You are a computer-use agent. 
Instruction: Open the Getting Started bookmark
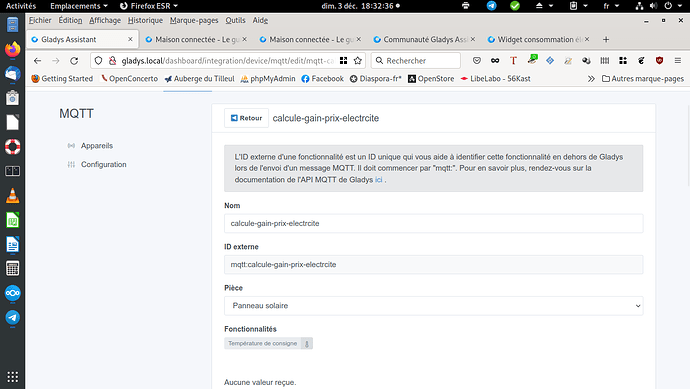pos(62,79)
